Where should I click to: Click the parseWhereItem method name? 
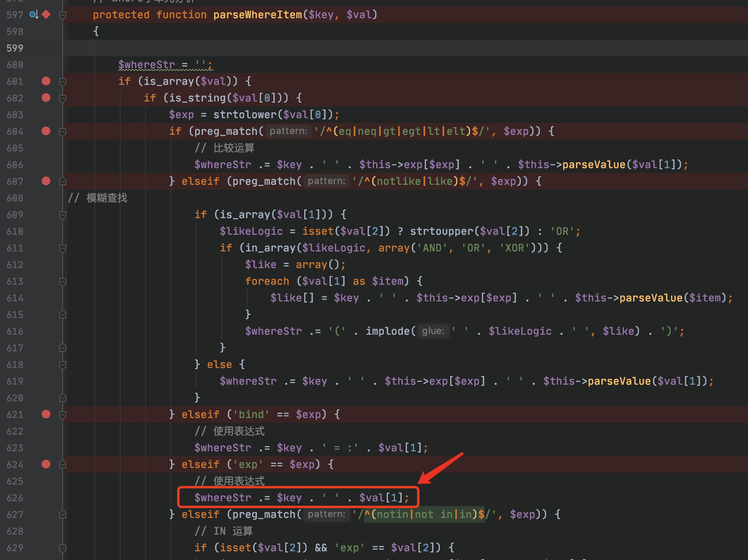pos(257,15)
